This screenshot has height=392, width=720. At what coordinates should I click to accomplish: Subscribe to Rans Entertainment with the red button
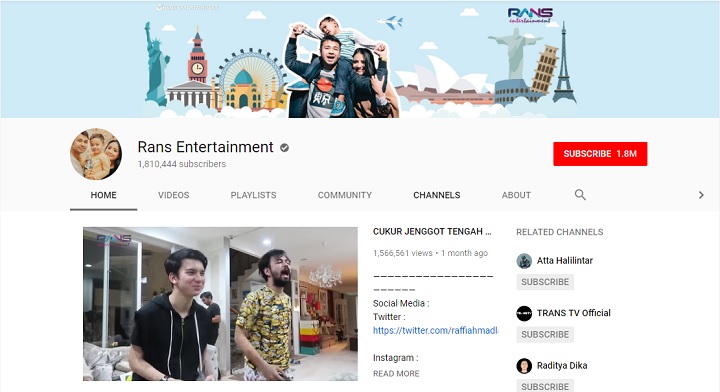(x=600, y=154)
